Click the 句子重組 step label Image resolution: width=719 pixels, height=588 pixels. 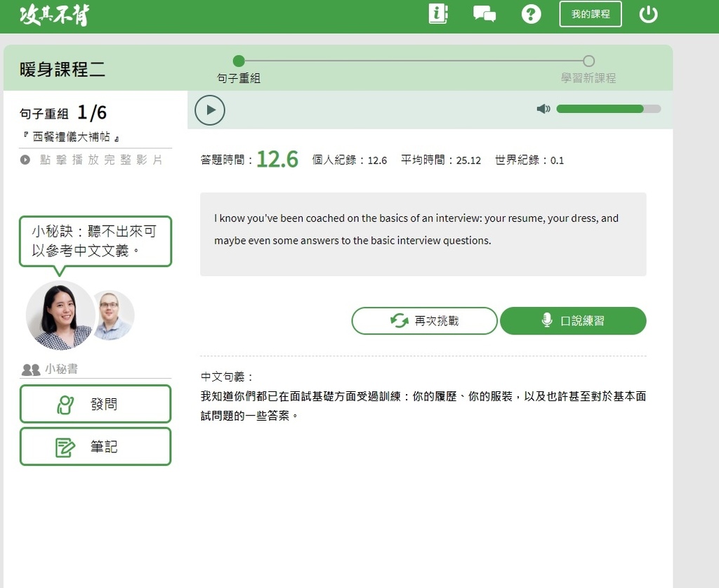coord(239,79)
